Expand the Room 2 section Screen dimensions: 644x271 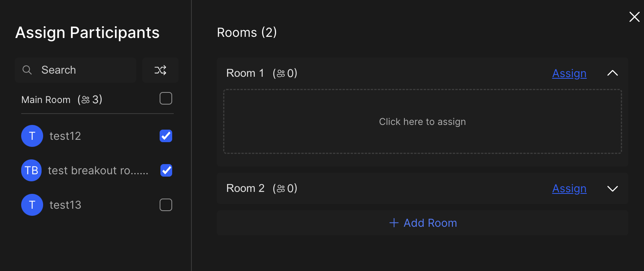click(x=613, y=188)
